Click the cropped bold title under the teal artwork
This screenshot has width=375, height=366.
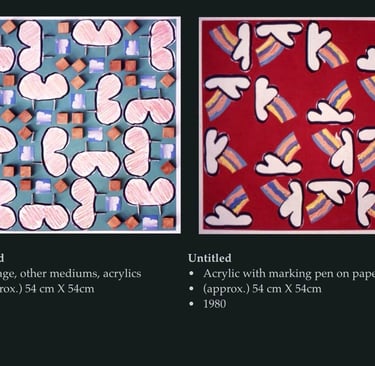click(x=2, y=258)
